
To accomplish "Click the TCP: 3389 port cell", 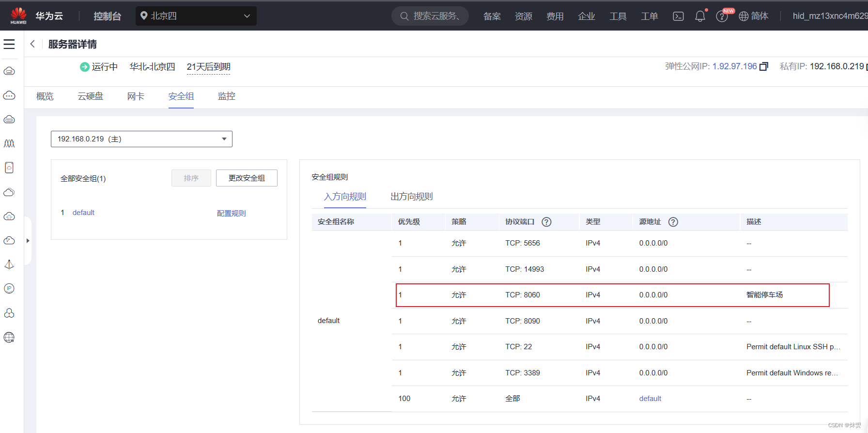I will [x=523, y=373].
